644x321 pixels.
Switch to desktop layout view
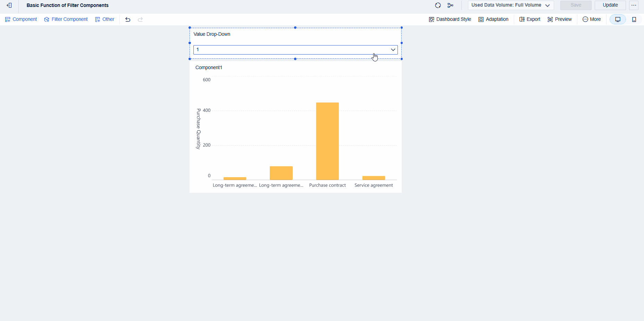tap(618, 19)
